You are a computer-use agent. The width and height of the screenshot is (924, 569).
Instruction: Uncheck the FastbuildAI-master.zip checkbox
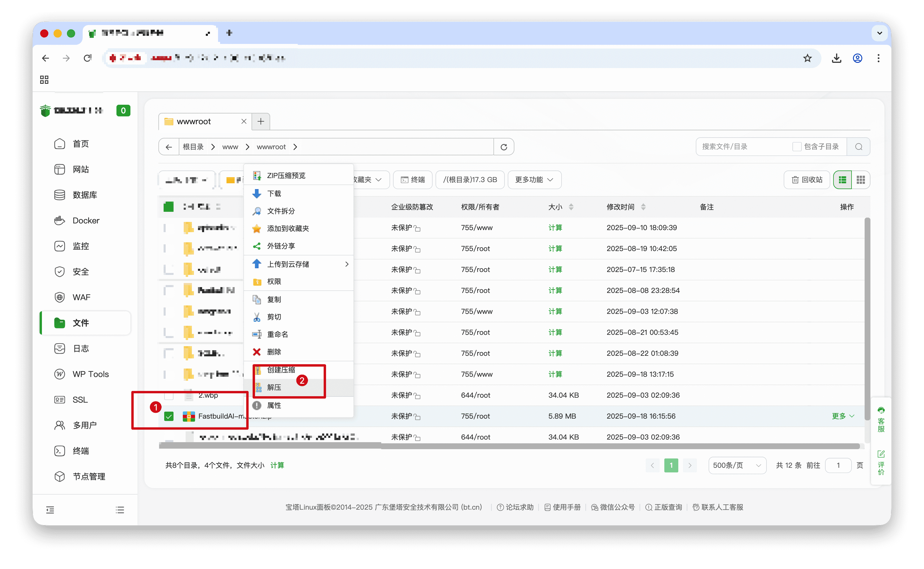pos(169,416)
